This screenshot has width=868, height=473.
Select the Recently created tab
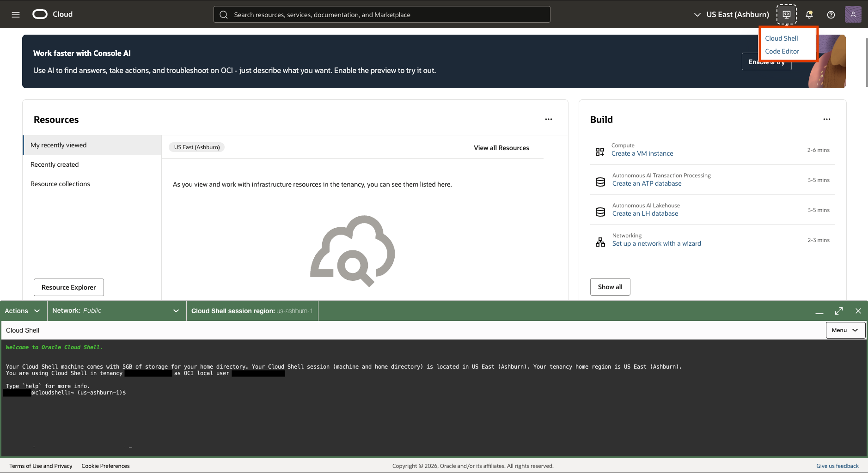tap(92, 164)
